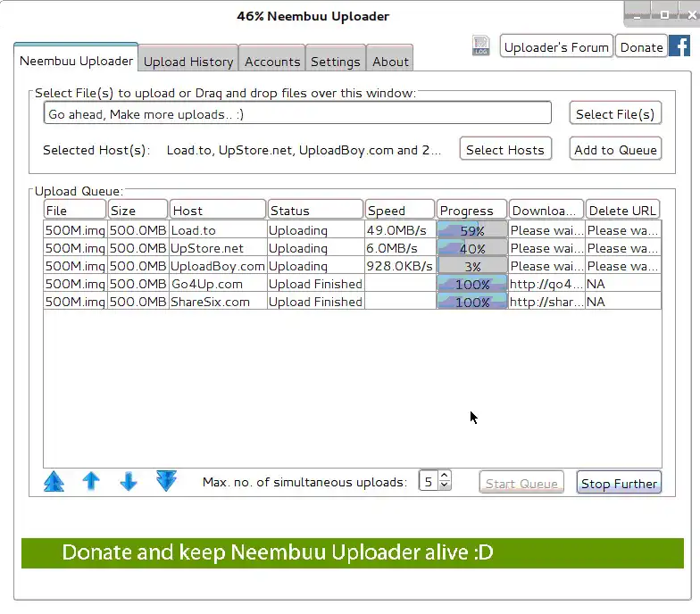Click Upload Finished status for ShareSix.com
The height and width of the screenshot is (614, 700).
pos(315,302)
